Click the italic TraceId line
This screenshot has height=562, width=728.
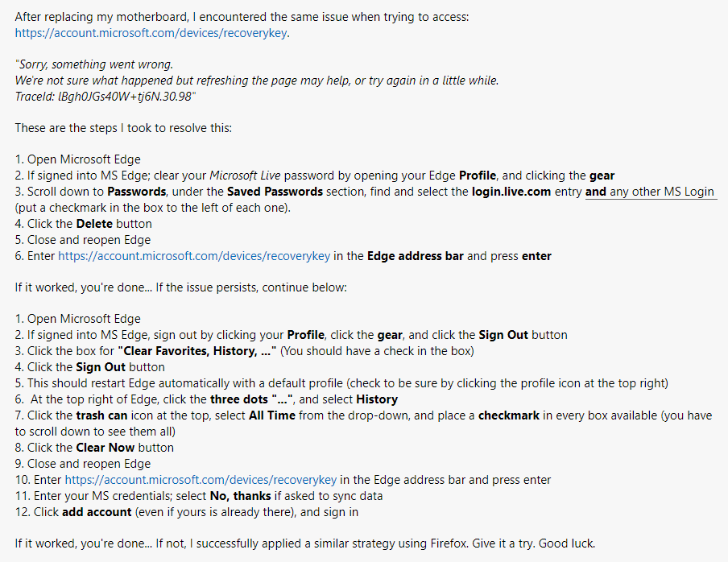pos(105,96)
